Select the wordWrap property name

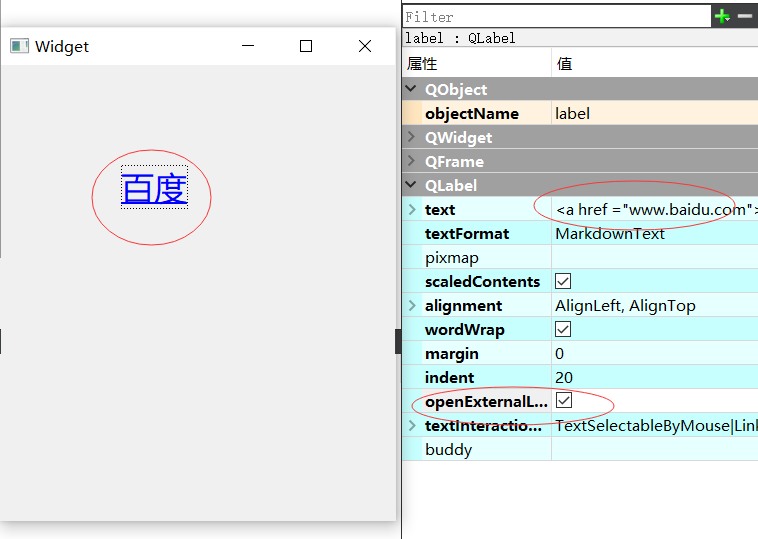tap(465, 330)
